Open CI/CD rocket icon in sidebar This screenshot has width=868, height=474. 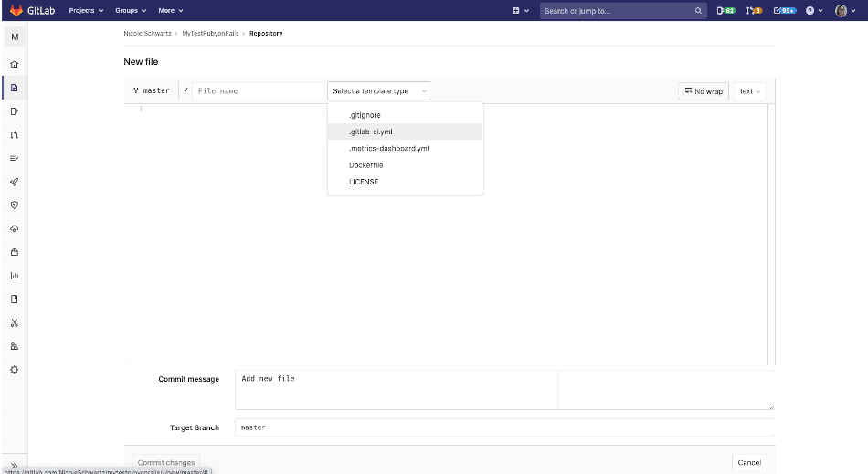(x=14, y=182)
